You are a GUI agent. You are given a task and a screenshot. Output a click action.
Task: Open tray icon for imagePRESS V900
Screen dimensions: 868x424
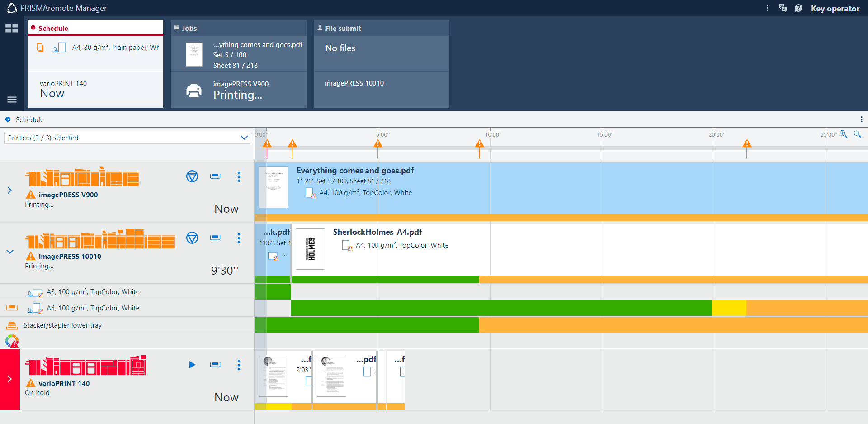pos(215,176)
